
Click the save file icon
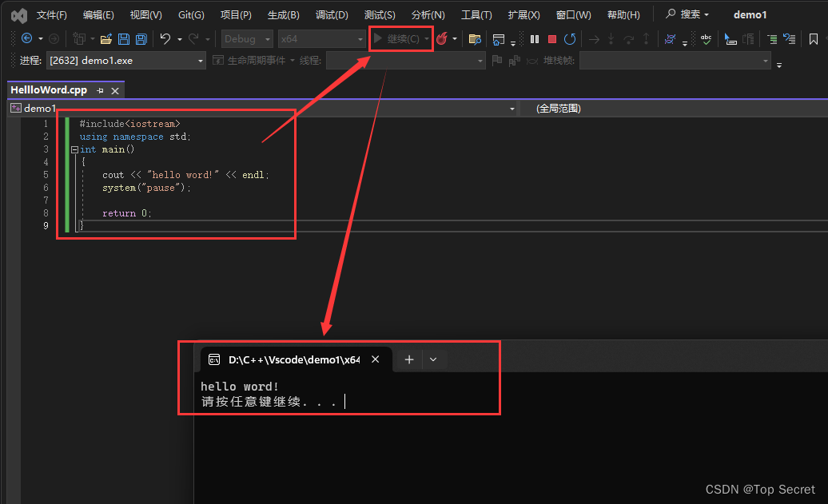(x=124, y=38)
